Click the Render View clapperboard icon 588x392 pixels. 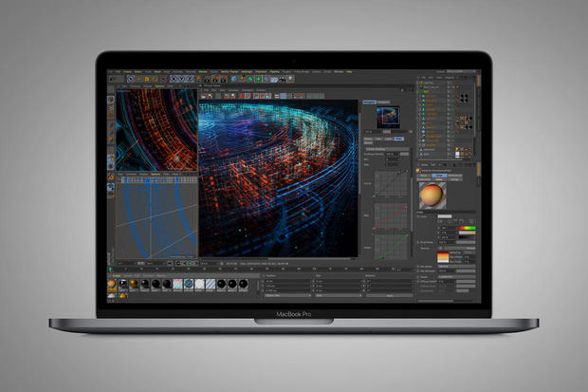pos(207,79)
